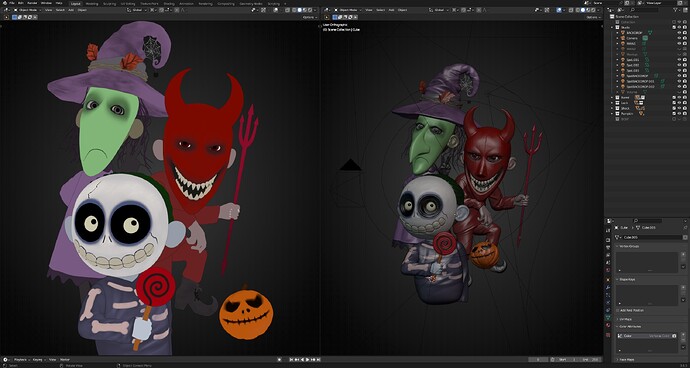Hide the BACKDROP object via eye icon
690x368 pixels.
[679, 33]
